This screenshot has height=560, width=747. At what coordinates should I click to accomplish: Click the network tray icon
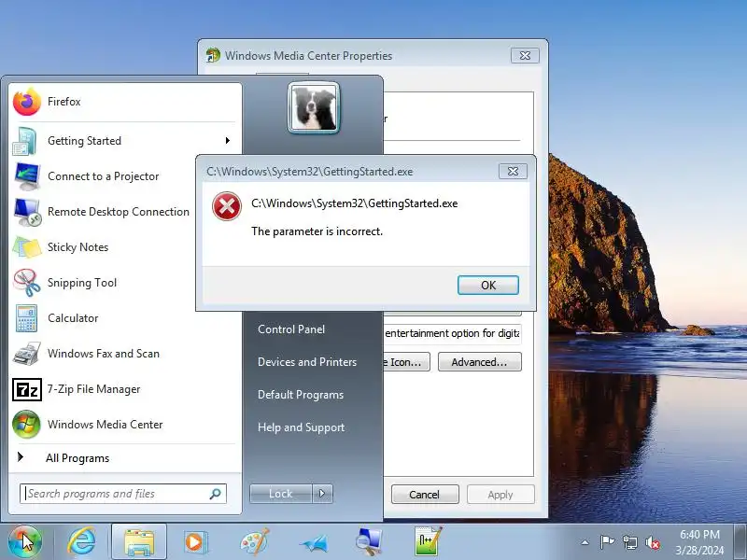click(629, 542)
